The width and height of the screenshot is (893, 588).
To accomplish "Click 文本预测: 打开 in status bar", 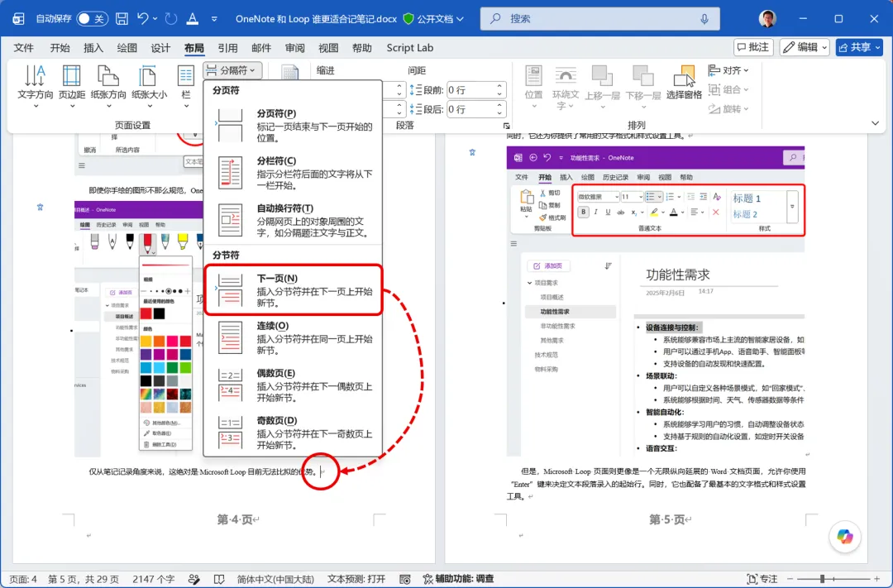I will point(356,579).
